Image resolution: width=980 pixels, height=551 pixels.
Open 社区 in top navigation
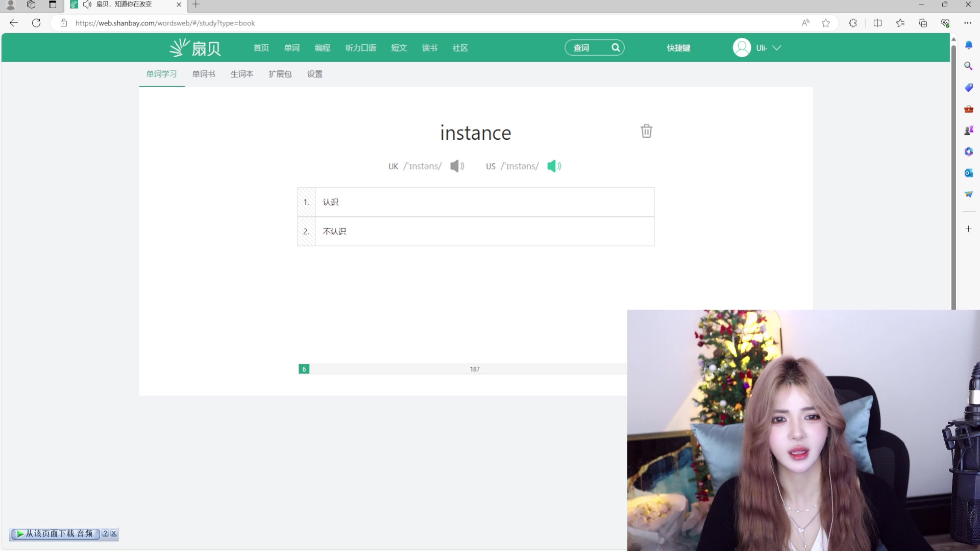click(x=460, y=47)
